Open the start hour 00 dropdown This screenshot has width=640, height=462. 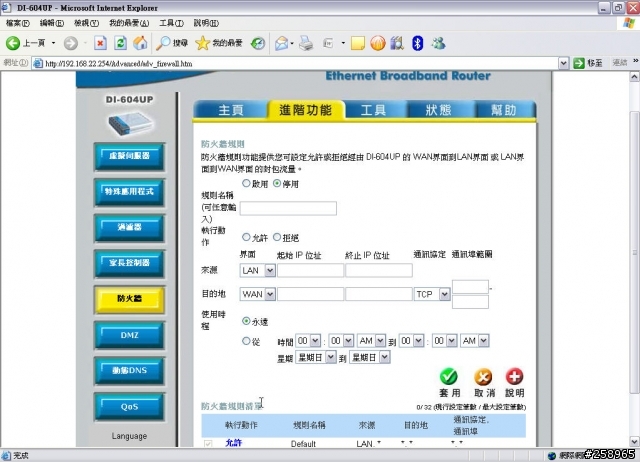tap(308, 340)
